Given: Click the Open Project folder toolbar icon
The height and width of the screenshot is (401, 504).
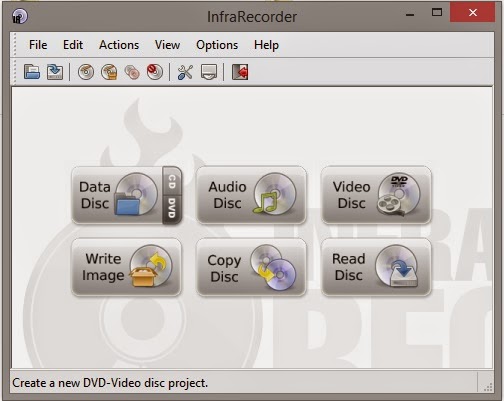Looking at the screenshot, I should point(32,72).
